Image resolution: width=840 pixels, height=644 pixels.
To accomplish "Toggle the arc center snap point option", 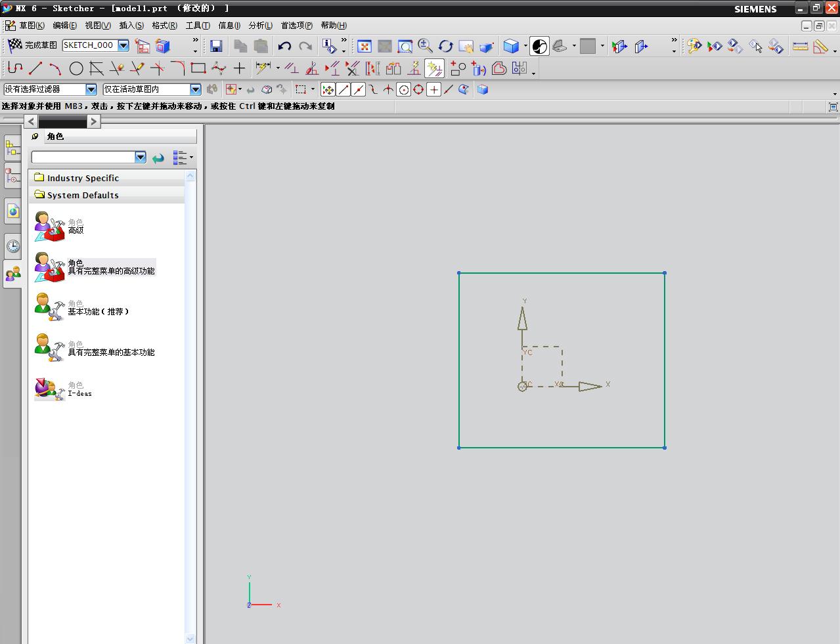I will (404, 90).
